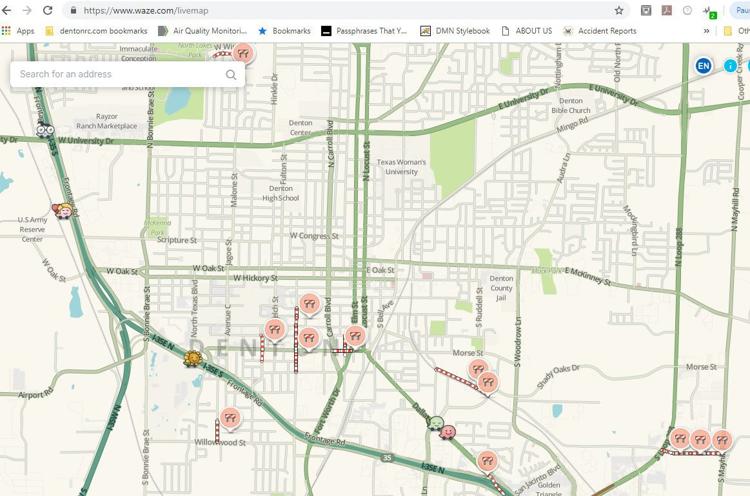Click the middle closure marker near S Loop 288
The height and width of the screenshot is (496, 750).
(x=700, y=440)
